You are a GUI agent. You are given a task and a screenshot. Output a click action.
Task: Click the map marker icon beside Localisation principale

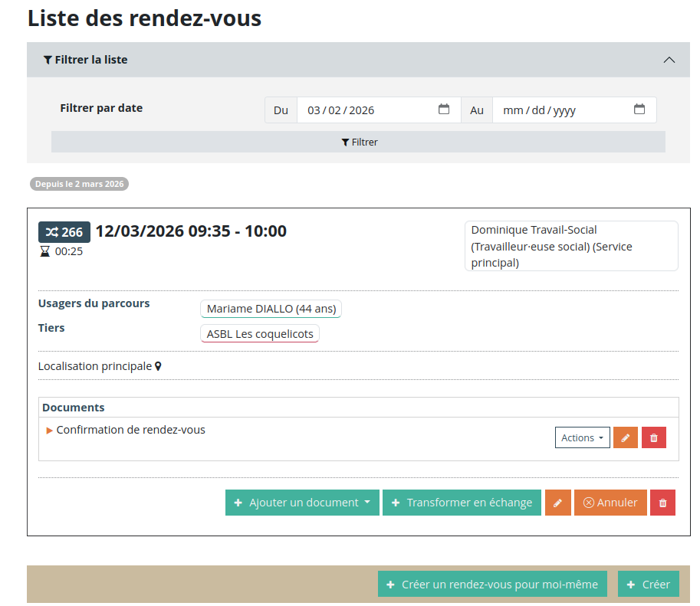pos(159,366)
